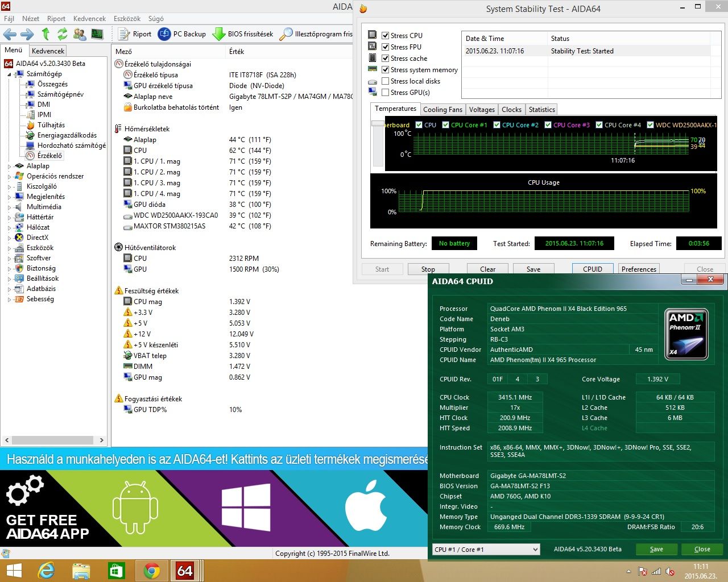
Task: Click the refresh icon in AIDA64 toolbar
Action: 63,34
